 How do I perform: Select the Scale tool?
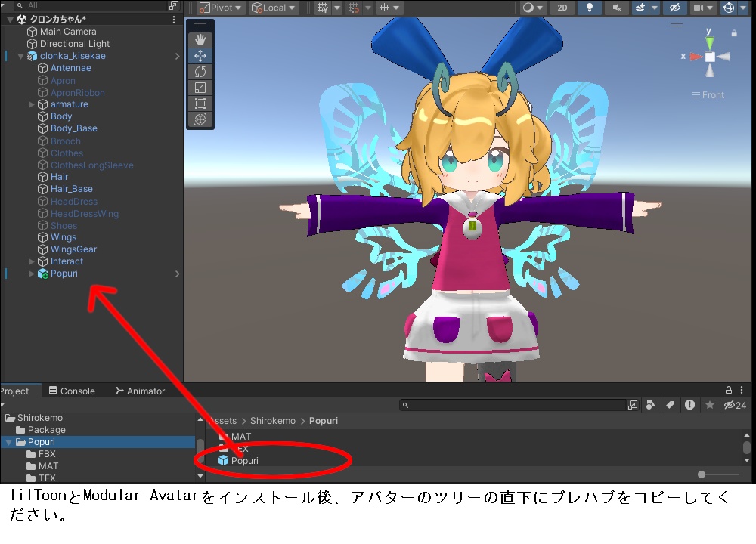tap(200, 88)
